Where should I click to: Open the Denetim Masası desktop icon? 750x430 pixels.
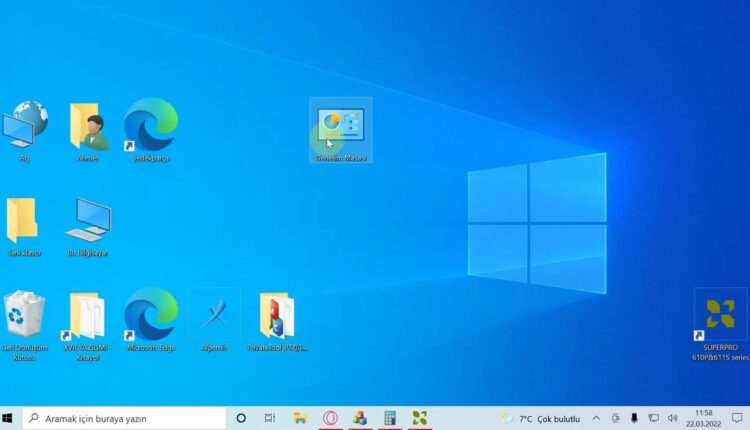340,128
